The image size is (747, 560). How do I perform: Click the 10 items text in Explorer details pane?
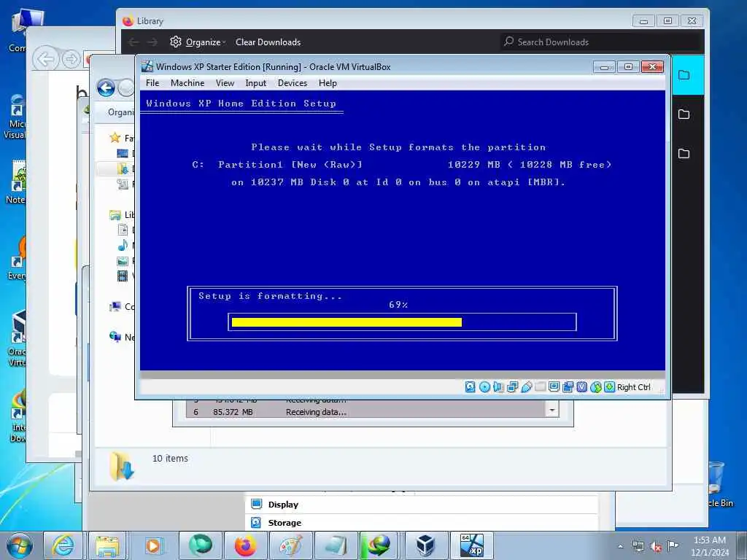tap(170, 458)
